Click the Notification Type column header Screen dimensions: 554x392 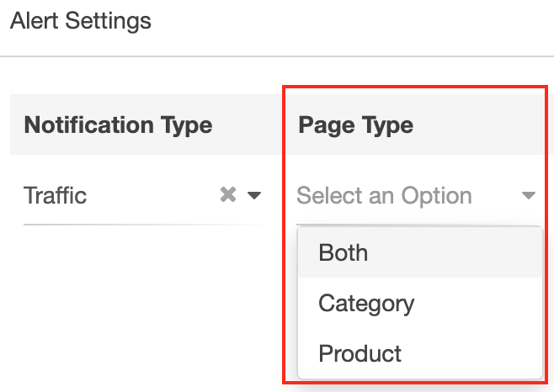point(118,125)
